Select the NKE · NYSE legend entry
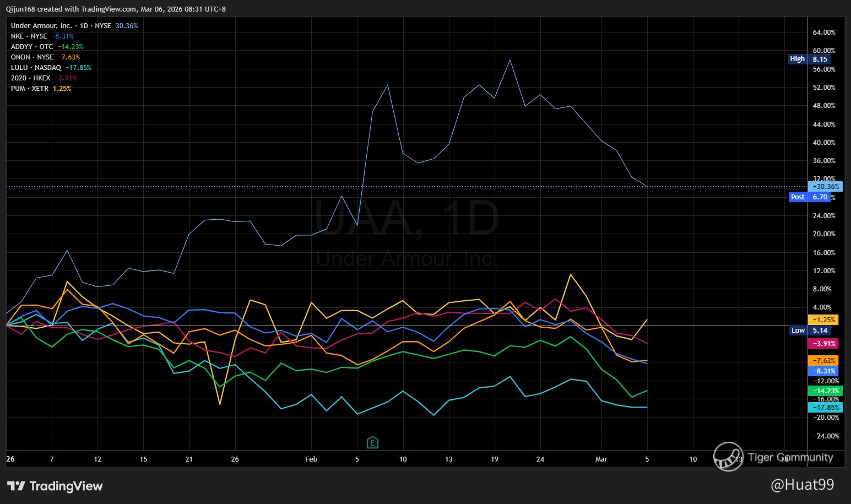 pos(29,36)
